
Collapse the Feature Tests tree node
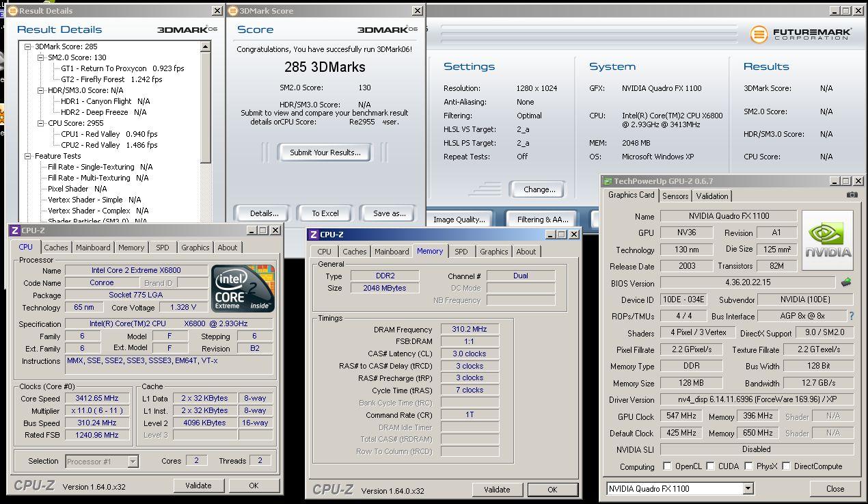coord(28,156)
